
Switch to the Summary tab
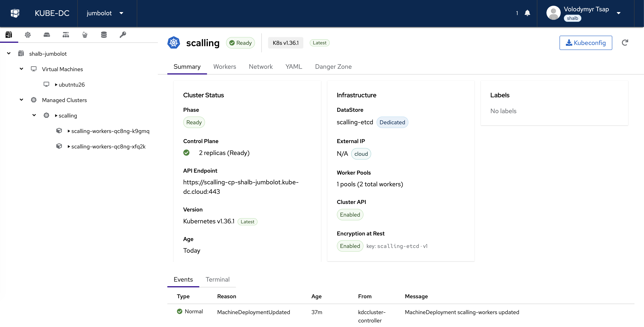187,67
